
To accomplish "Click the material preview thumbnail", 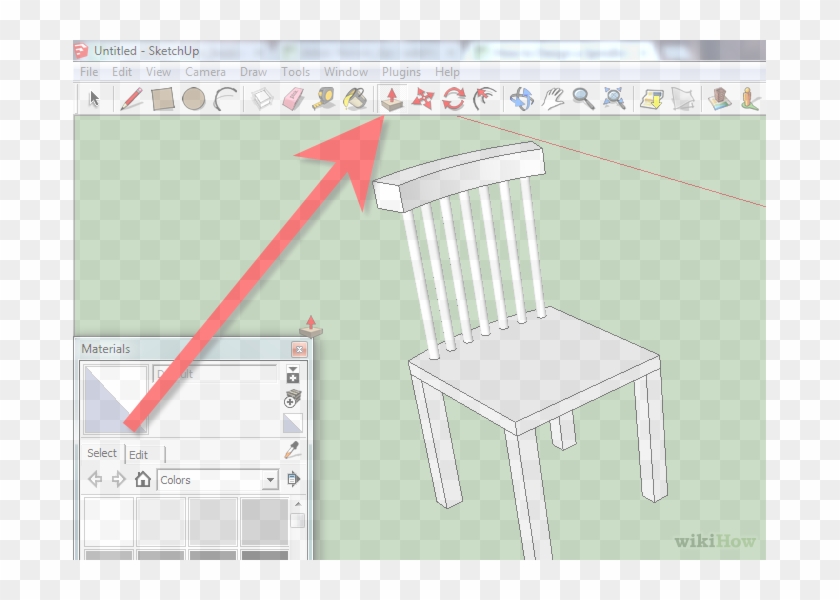I will pos(114,398).
